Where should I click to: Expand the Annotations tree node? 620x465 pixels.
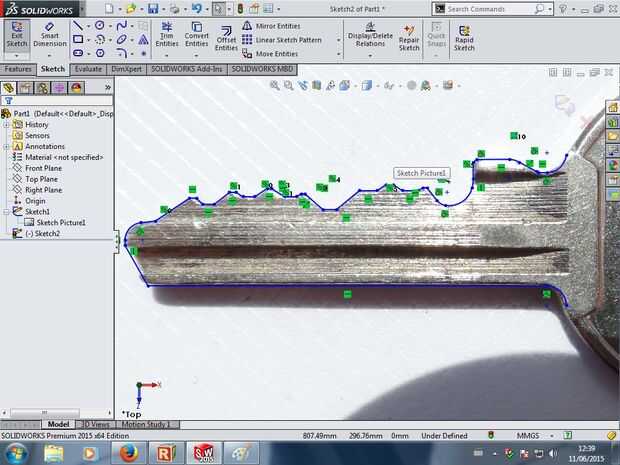pyautogui.click(x=6, y=147)
